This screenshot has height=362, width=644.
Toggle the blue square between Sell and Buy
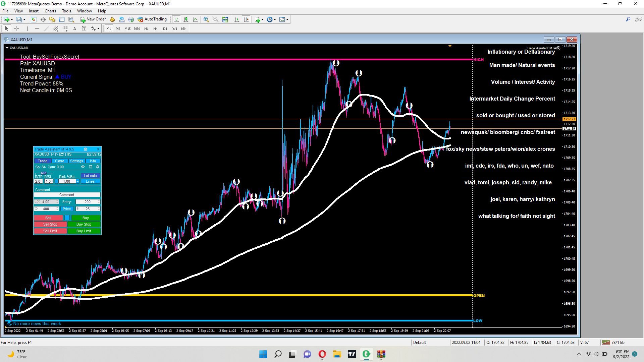click(x=67, y=218)
